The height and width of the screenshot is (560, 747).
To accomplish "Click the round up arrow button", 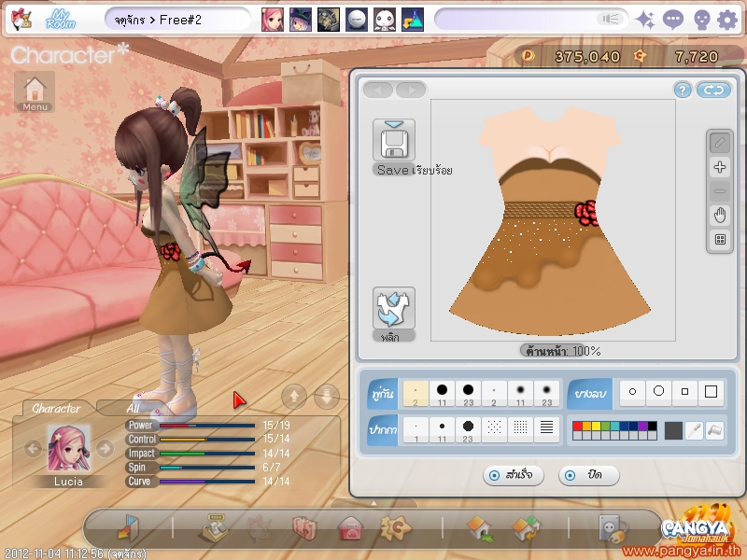I will pos(294,396).
